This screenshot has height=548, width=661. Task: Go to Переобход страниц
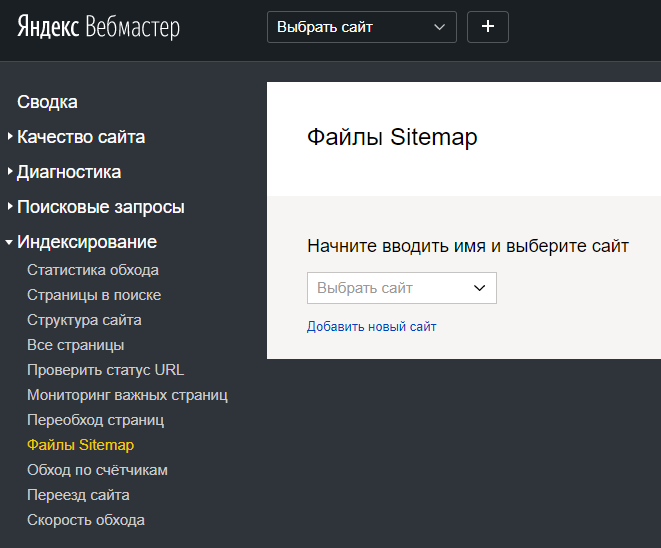[x=96, y=420]
